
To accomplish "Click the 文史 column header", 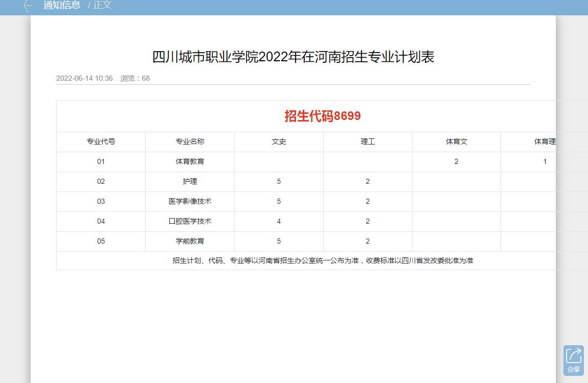I will tap(279, 141).
